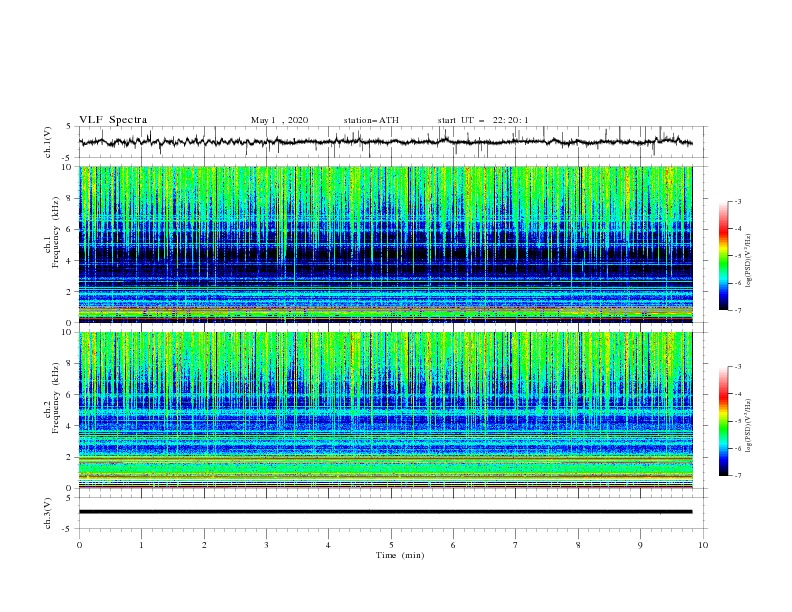
Task: Click the ch.3 flat black voltage trace
Action: coord(385,512)
